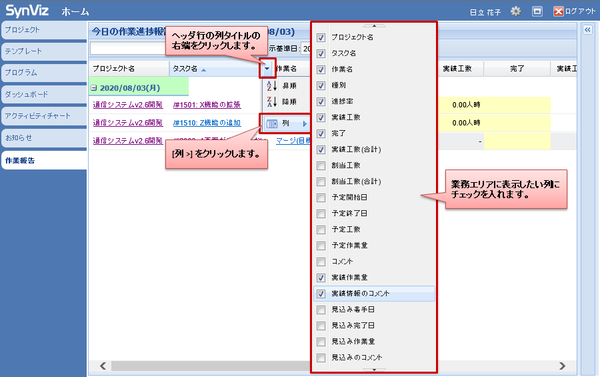
Task: Check the コメント column checkbox
Action: pyautogui.click(x=321, y=262)
